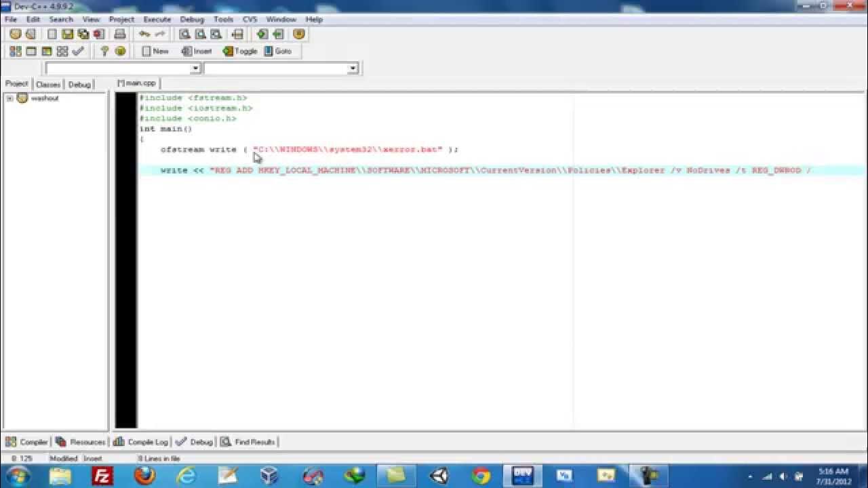868x488 pixels.
Task: Open the Edit menu
Action: coord(33,19)
